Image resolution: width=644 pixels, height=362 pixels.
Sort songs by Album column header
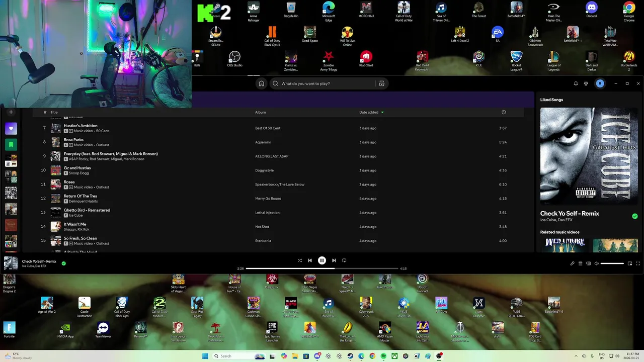coord(260,112)
